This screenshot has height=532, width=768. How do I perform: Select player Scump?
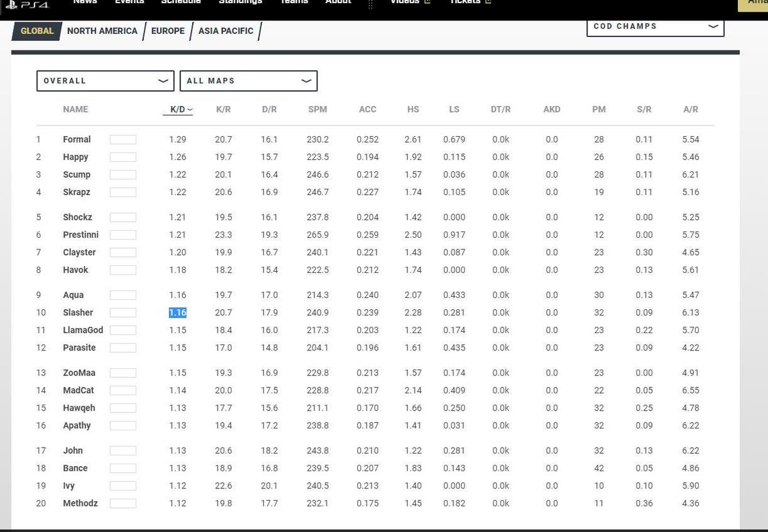[x=77, y=175]
